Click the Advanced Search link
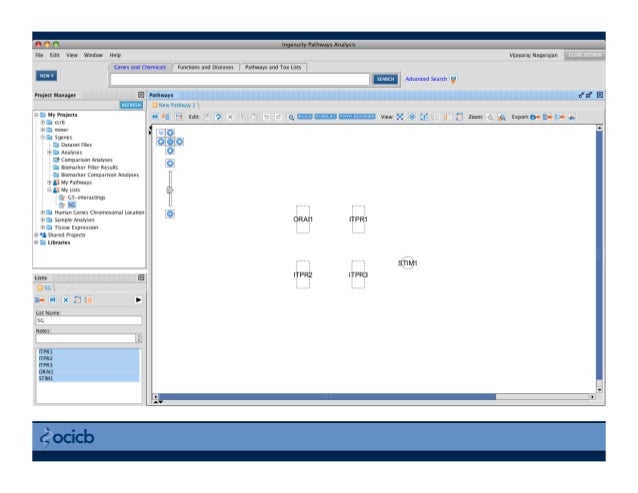This screenshot has width=638, height=493. pos(426,79)
